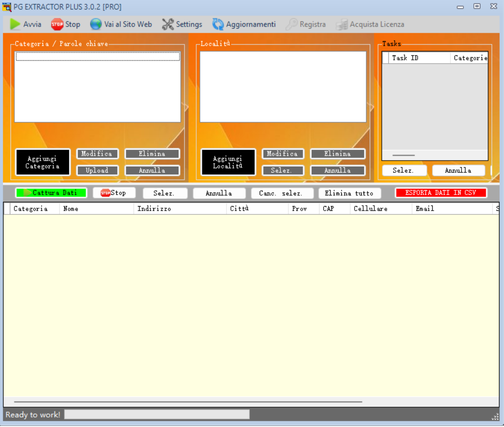Click the black Aggiungi Categoria button
Image resolution: width=504 pixels, height=427 pixels.
43,162
